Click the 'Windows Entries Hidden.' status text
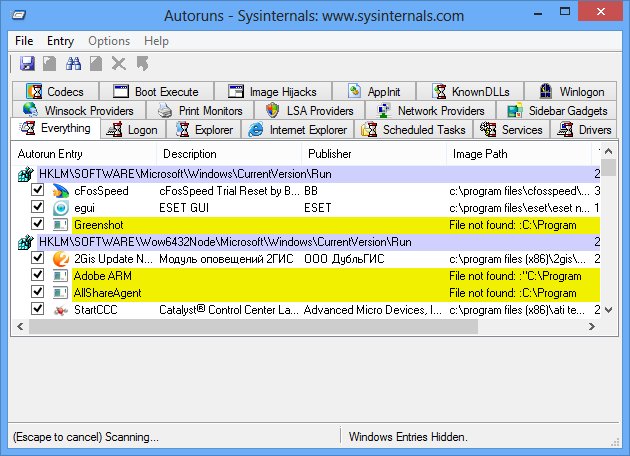The image size is (630, 456). click(408, 437)
